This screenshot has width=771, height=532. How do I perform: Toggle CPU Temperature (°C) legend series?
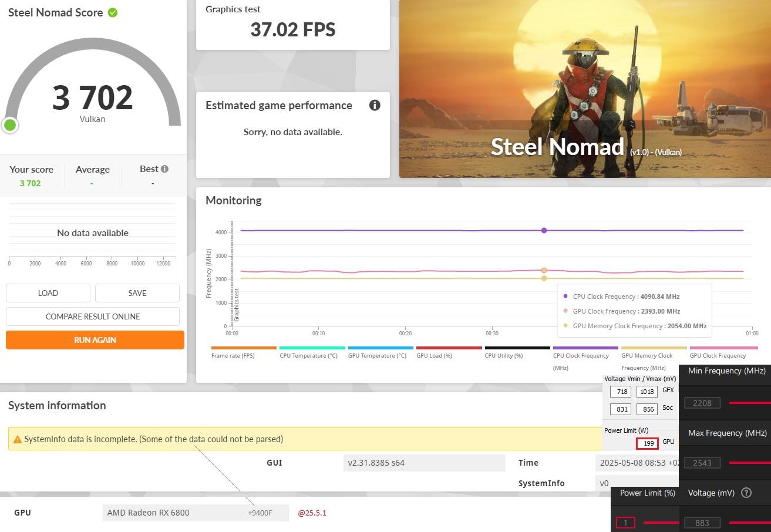click(312, 352)
